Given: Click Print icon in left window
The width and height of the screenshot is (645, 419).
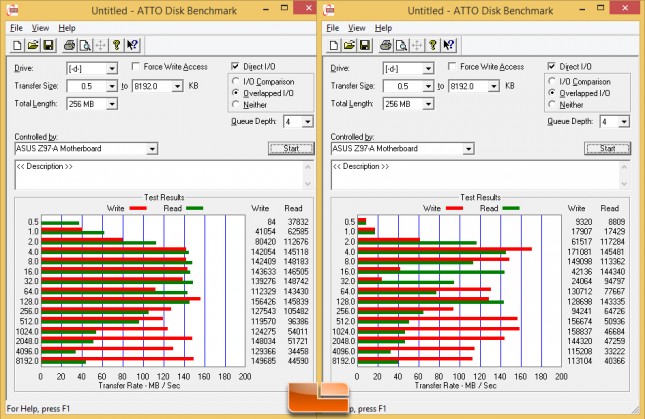Looking at the screenshot, I should pyautogui.click(x=69, y=45).
